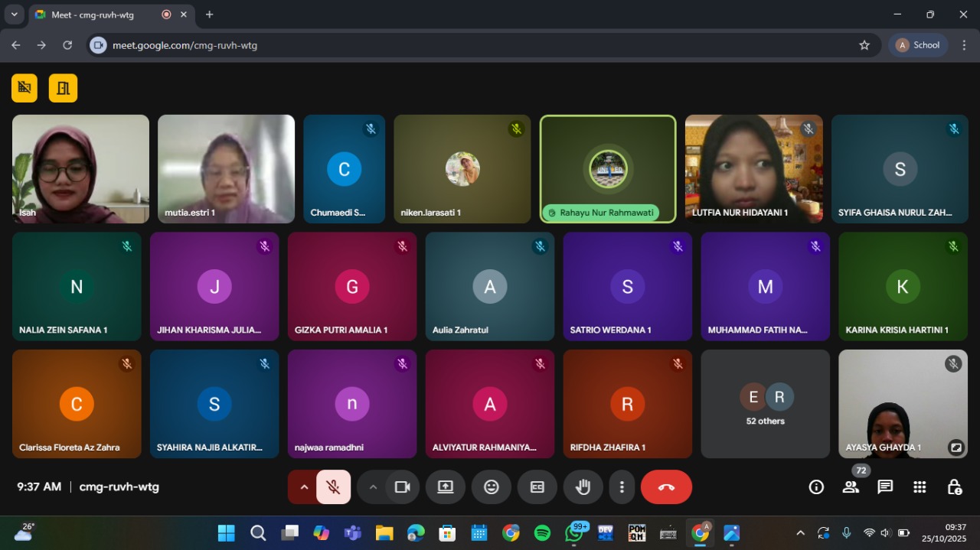Open the 52 others participants tile
The height and width of the screenshot is (550, 980).
pos(765,404)
